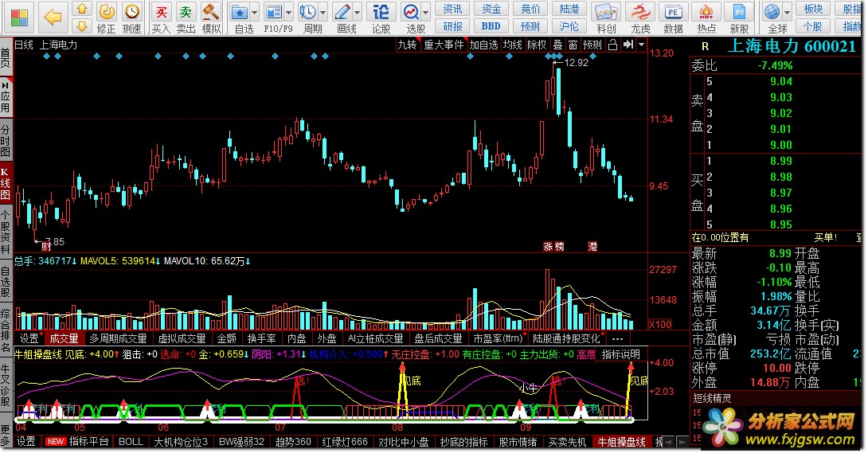868x453 pixels.
Task: Open the 选股 stock screener icon
Action: click(x=411, y=12)
